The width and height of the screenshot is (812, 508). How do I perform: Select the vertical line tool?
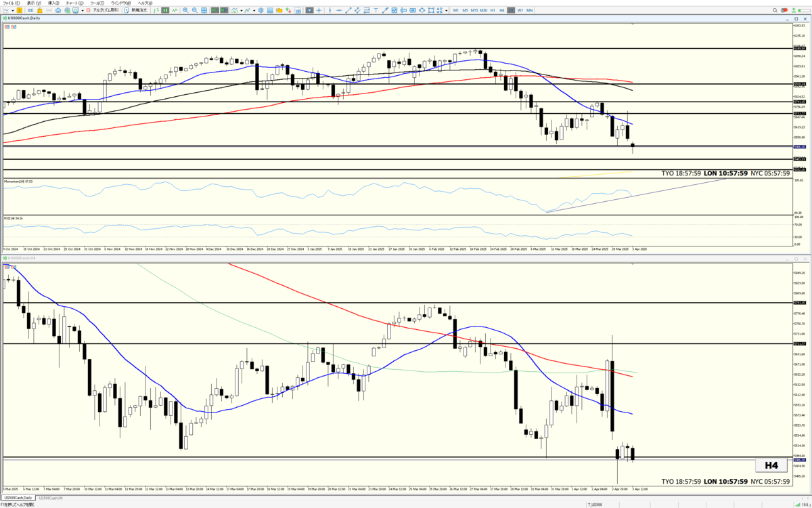point(330,10)
